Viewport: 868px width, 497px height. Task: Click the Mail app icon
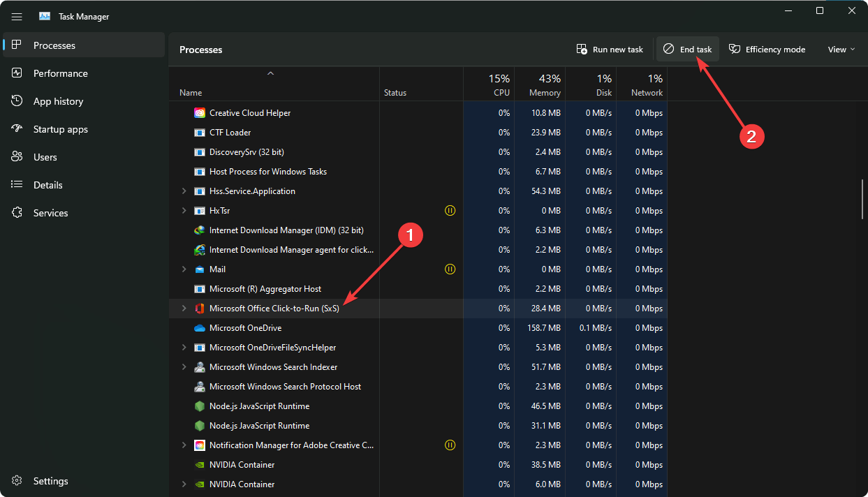point(199,269)
